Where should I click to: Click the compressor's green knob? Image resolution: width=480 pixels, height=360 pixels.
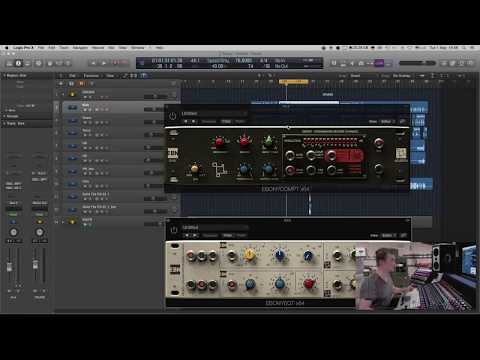click(x=269, y=141)
